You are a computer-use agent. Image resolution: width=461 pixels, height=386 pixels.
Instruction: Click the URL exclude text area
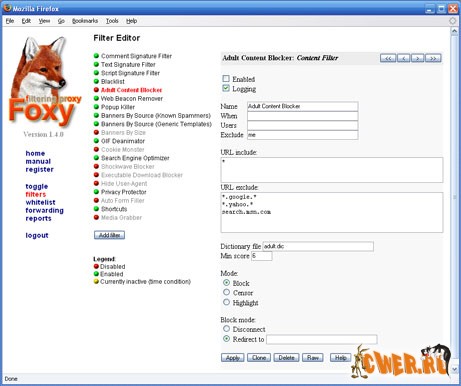332,212
